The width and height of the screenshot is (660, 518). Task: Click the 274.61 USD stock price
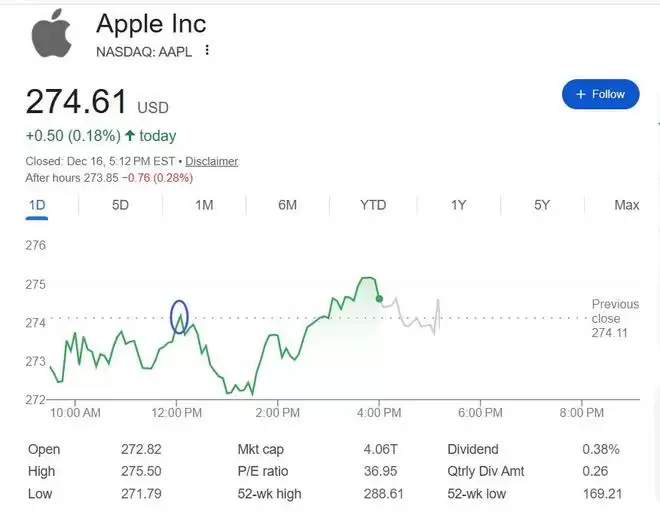click(x=77, y=102)
